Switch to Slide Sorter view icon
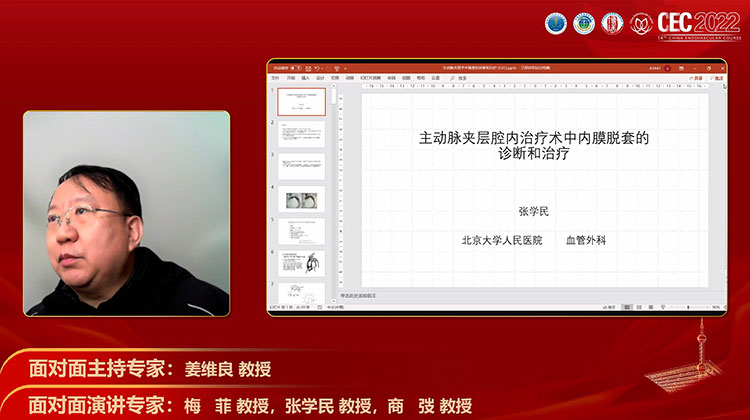The height and width of the screenshot is (420, 750). point(639,307)
